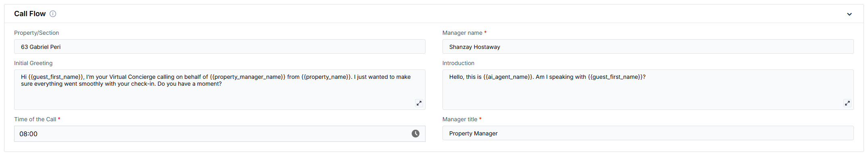Click the Property/Section field with 63 Gabriel Peri
868x156 pixels.
220,46
